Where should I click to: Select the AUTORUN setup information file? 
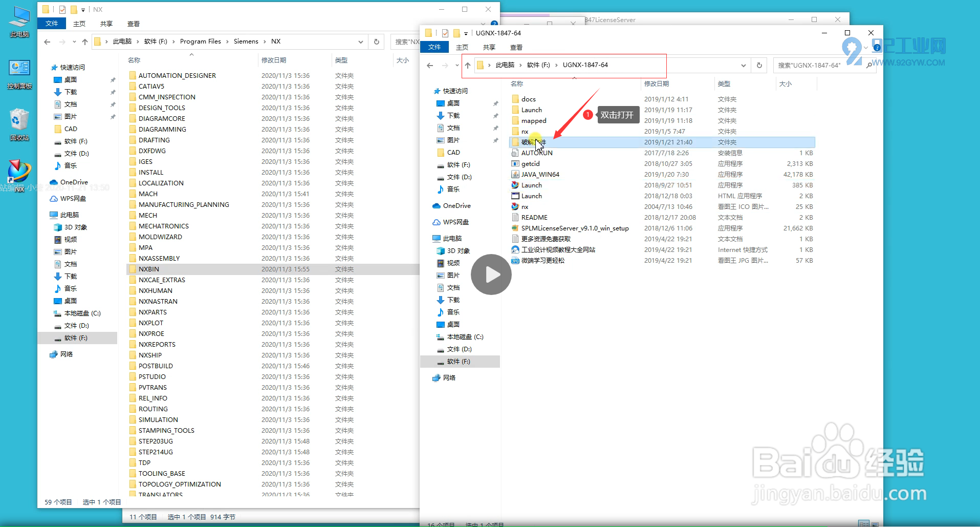pos(536,153)
